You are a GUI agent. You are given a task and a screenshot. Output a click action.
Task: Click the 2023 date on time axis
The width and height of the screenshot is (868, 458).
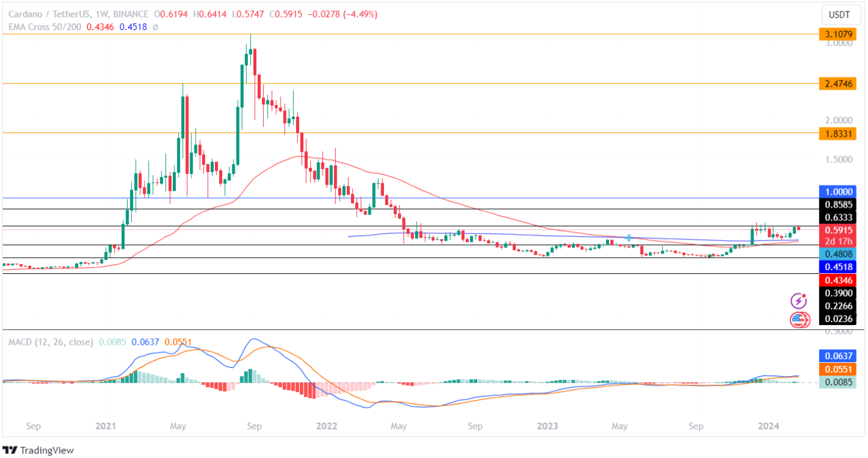pyautogui.click(x=548, y=427)
